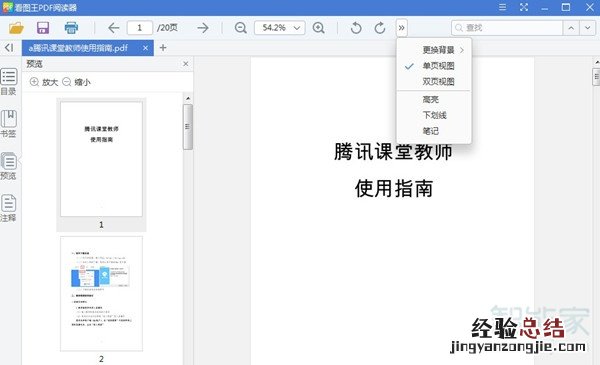Open the hamburger main menu in the title bar
This screenshot has height=365, width=600.
tap(503, 7)
